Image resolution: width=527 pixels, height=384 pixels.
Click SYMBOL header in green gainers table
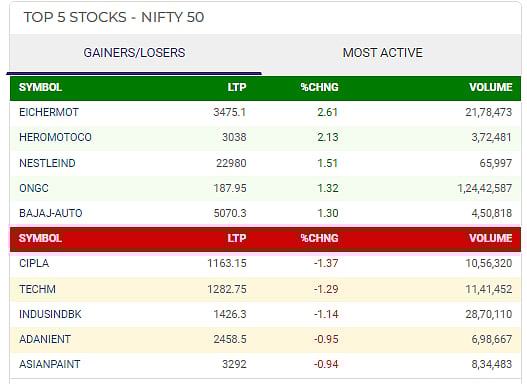[40, 87]
